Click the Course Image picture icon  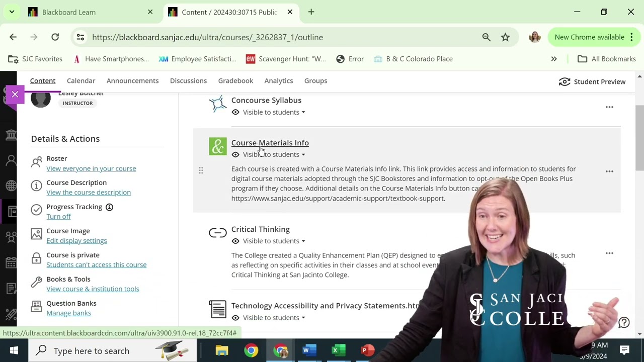coord(36,234)
